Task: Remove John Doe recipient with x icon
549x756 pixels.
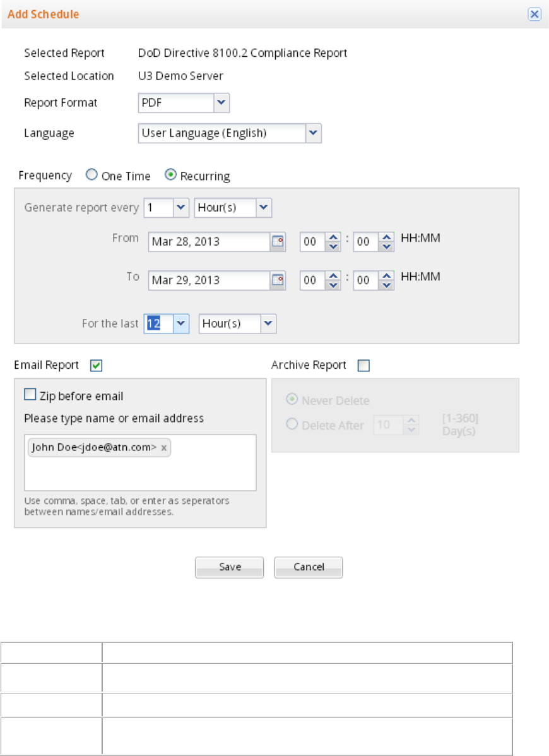Action: point(164,448)
